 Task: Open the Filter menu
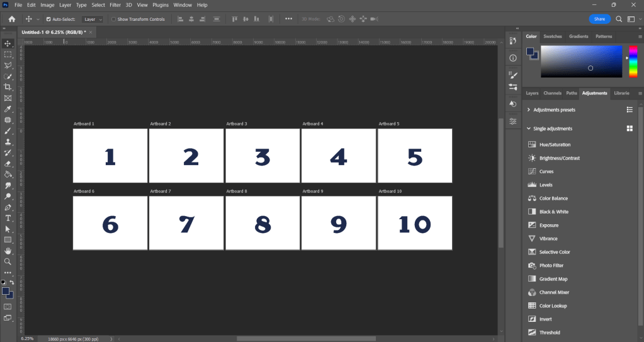(115, 4)
